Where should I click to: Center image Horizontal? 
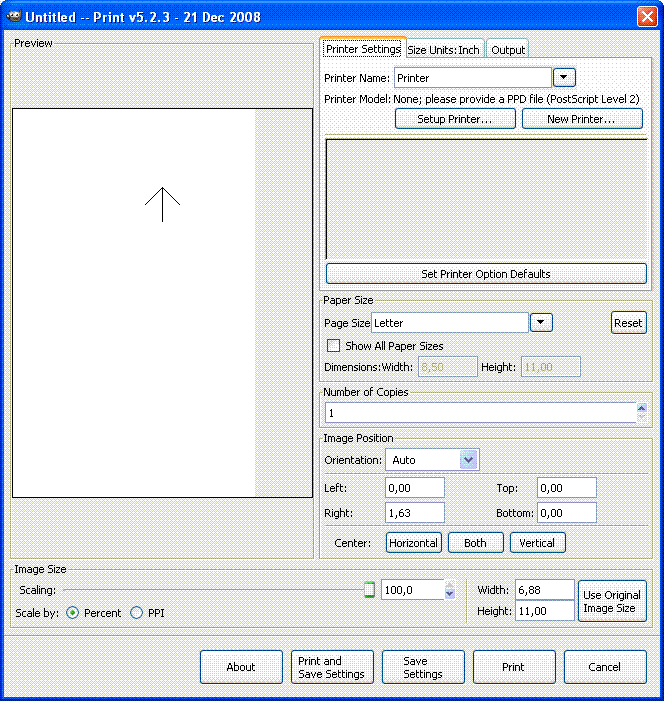coord(414,543)
